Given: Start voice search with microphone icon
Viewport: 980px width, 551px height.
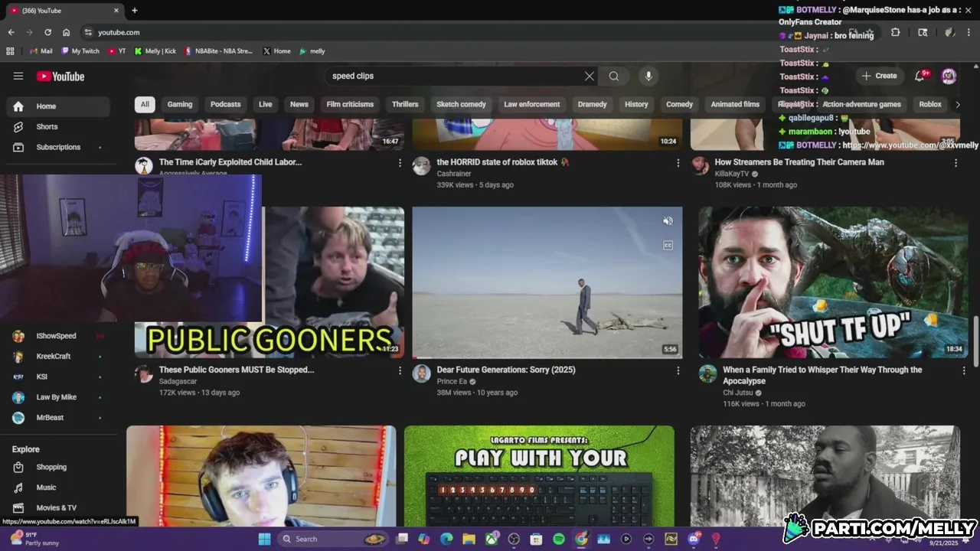Looking at the screenshot, I should pyautogui.click(x=648, y=76).
